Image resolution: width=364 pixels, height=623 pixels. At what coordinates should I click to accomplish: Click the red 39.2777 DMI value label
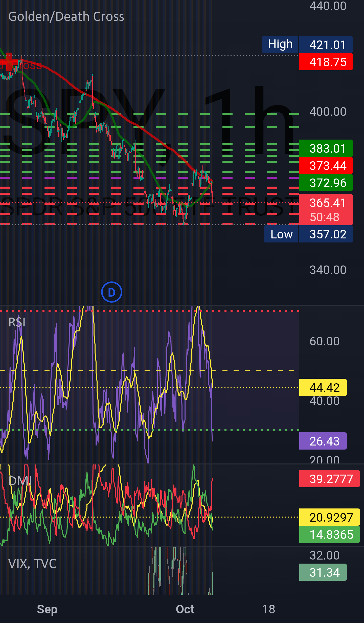tap(330, 479)
